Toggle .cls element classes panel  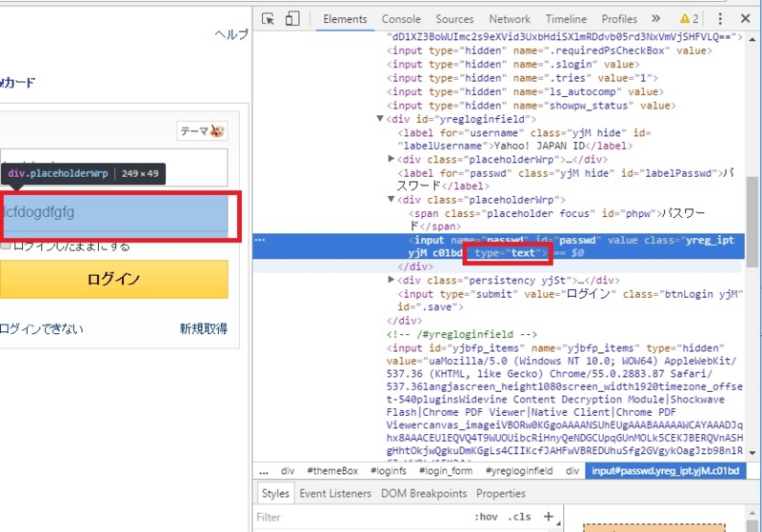point(519,517)
